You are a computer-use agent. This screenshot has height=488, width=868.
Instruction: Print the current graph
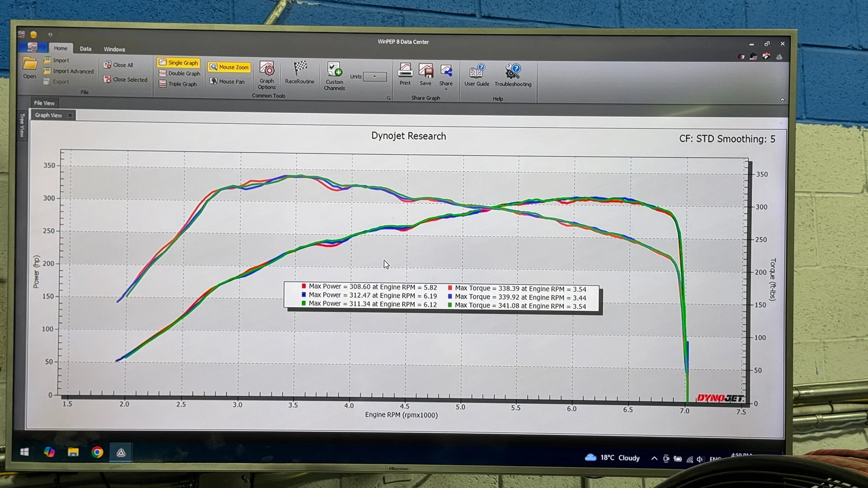tap(405, 74)
